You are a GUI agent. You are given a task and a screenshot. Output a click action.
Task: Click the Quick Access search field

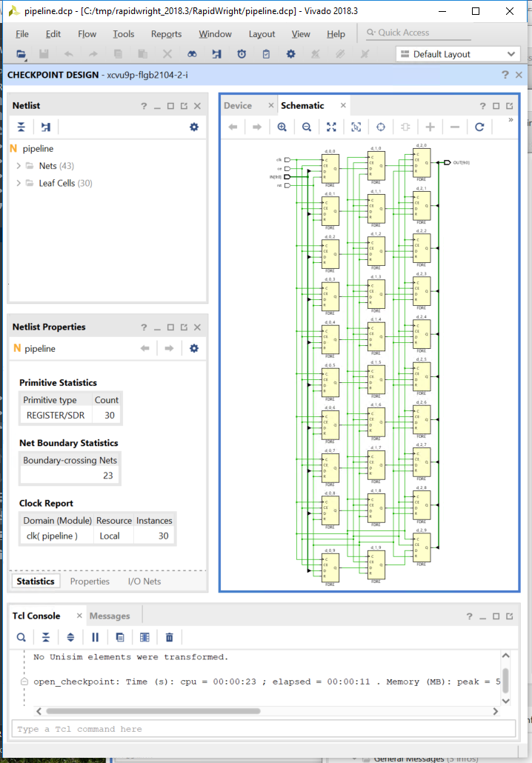[x=419, y=33]
